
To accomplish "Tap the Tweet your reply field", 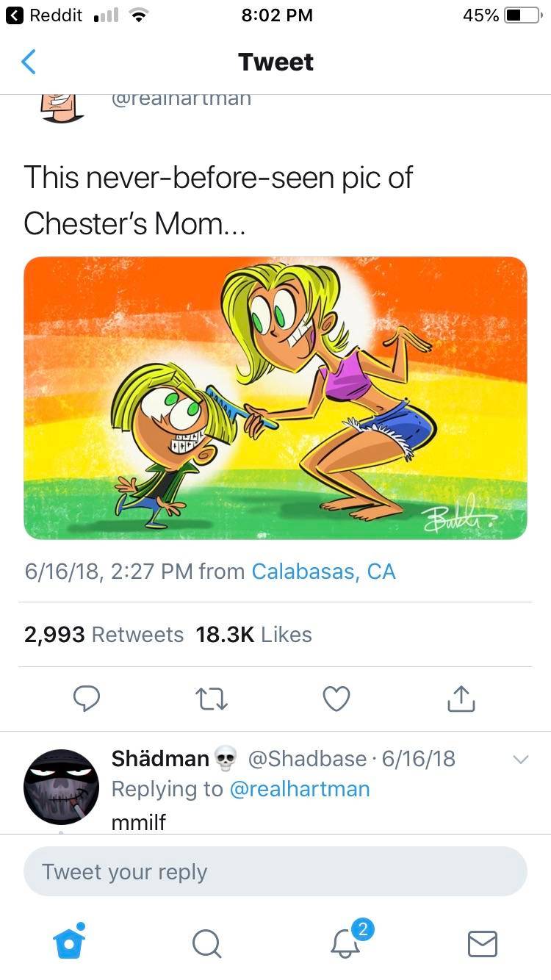I will pyautogui.click(x=275, y=872).
